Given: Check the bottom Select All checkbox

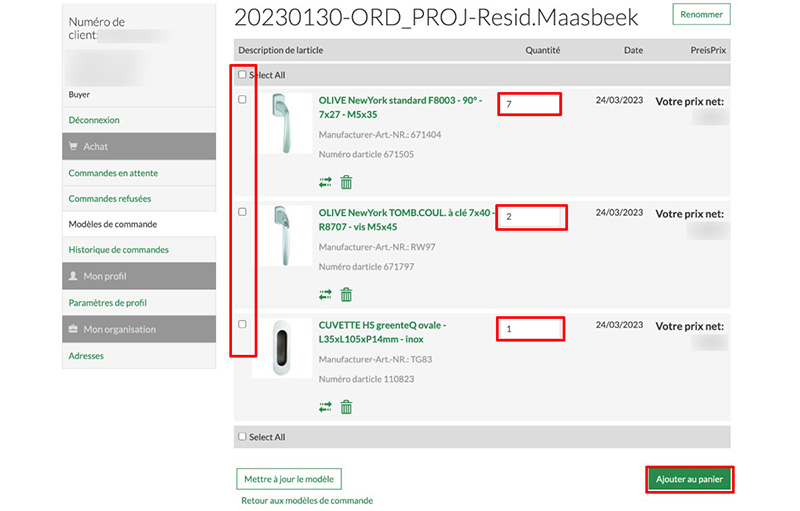Looking at the screenshot, I should tap(242, 437).
